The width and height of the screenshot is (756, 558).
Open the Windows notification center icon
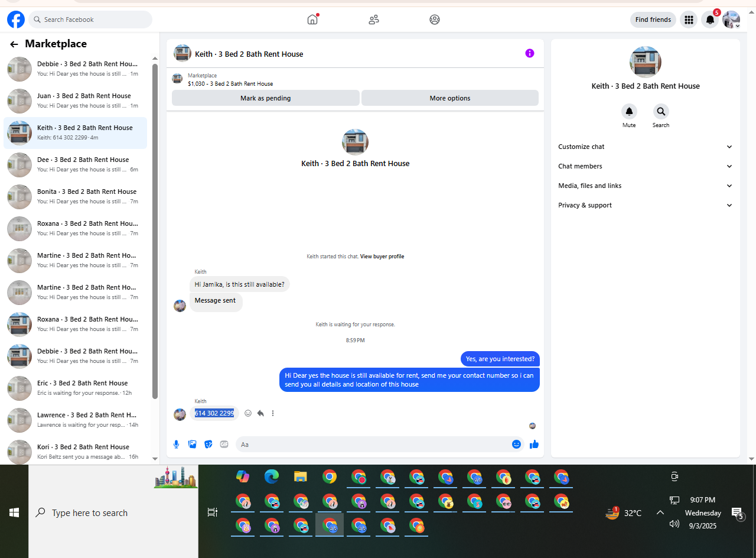(737, 513)
